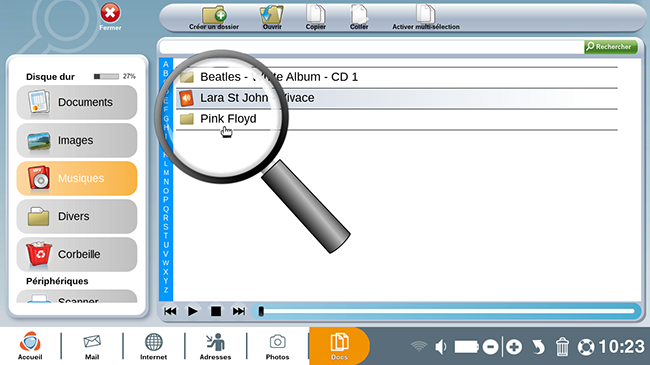Open Mail from the bottom taskbar
Image resolution: width=650 pixels, height=365 pixels.
pyautogui.click(x=92, y=347)
